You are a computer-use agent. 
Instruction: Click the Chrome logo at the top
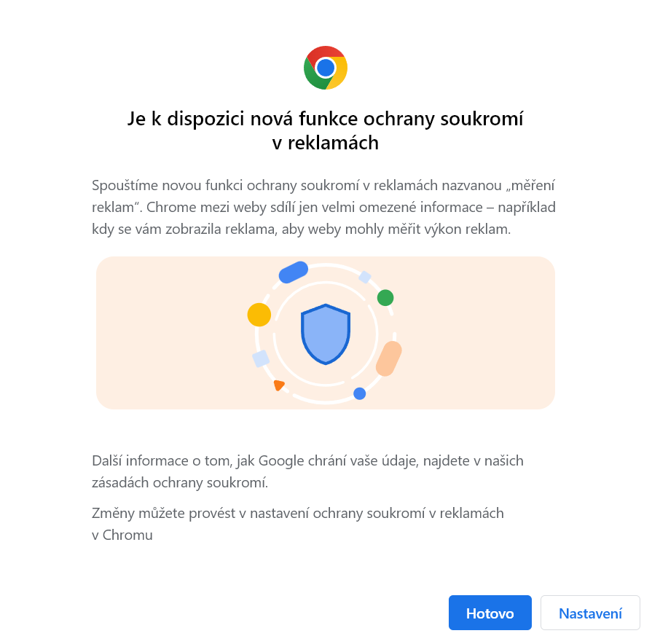pos(326,68)
